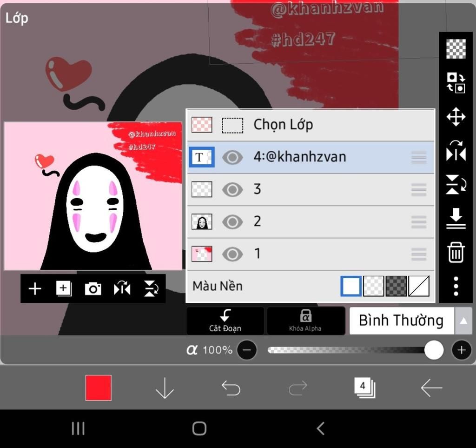Undo the last action

click(231, 388)
